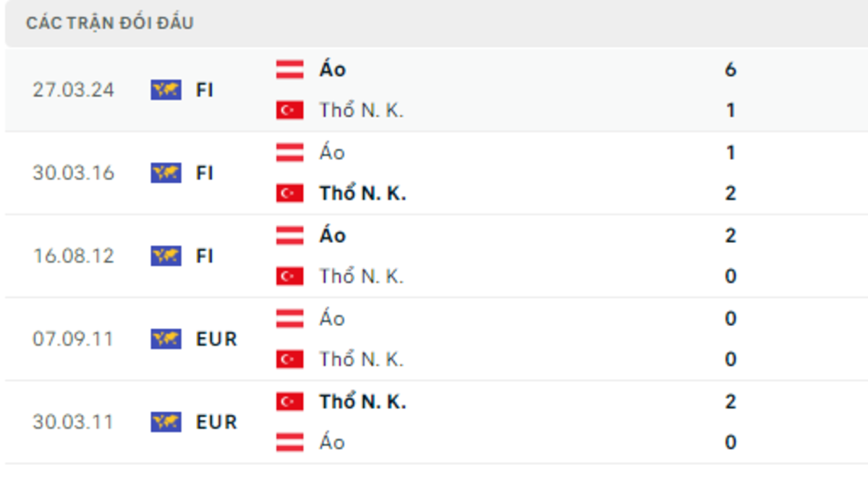
Task: Click Thổ N. K. score 2 in 30.03.11 match
Action: pyautogui.click(x=730, y=401)
